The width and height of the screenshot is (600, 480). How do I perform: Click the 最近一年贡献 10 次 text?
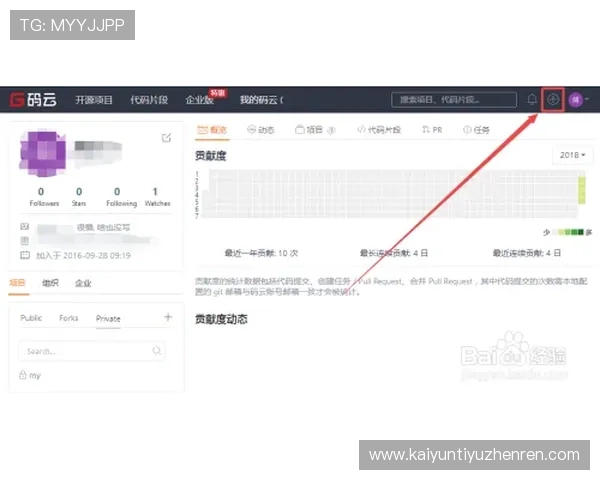(x=261, y=253)
